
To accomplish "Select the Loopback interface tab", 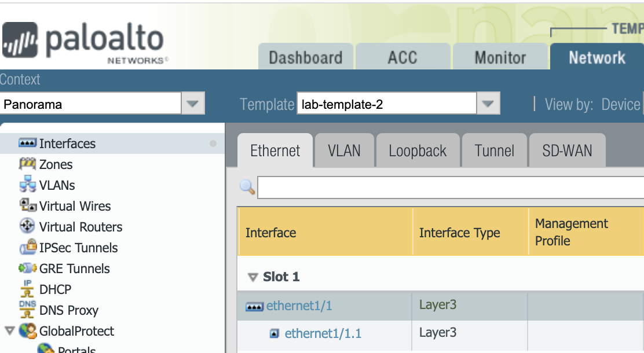I will (x=418, y=151).
